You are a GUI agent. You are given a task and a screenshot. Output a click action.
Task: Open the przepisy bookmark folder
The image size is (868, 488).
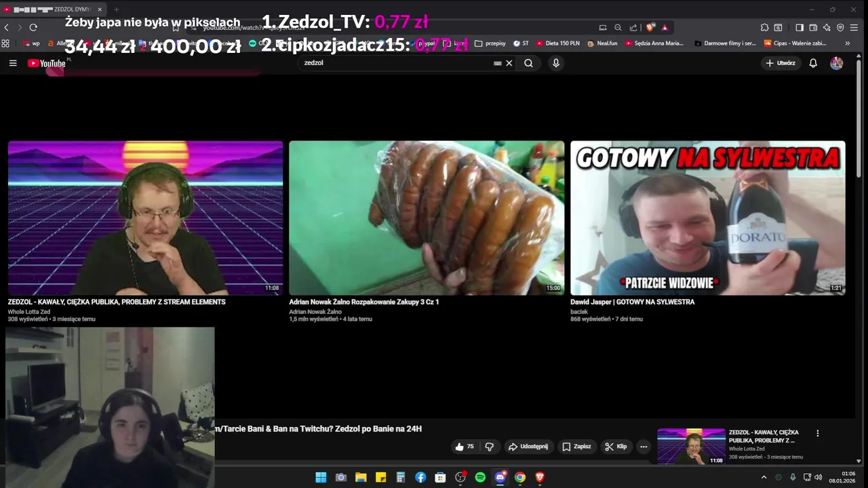490,43
